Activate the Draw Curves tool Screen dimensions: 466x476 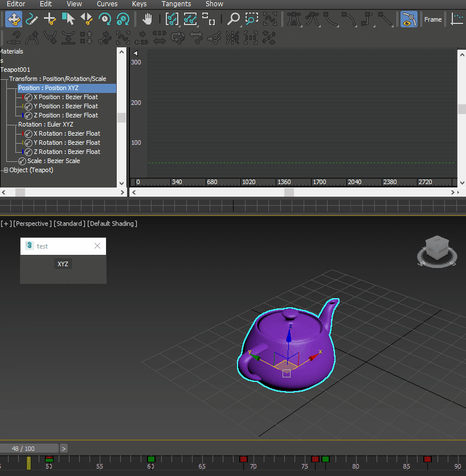[x=31, y=19]
